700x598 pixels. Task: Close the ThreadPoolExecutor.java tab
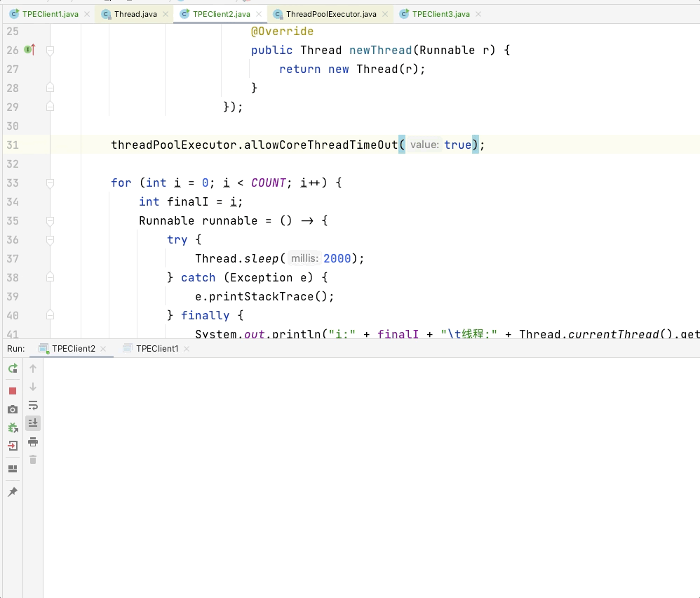tap(385, 14)
